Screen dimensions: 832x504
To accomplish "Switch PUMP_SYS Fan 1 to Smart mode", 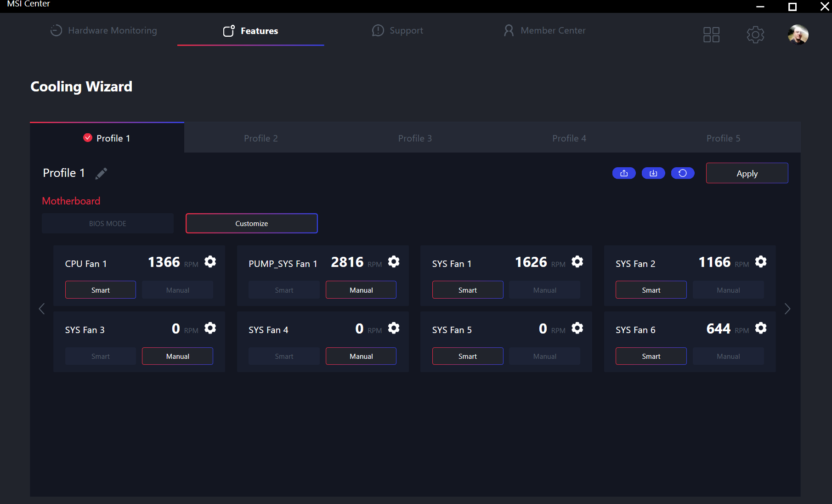I will coord(284,290).
